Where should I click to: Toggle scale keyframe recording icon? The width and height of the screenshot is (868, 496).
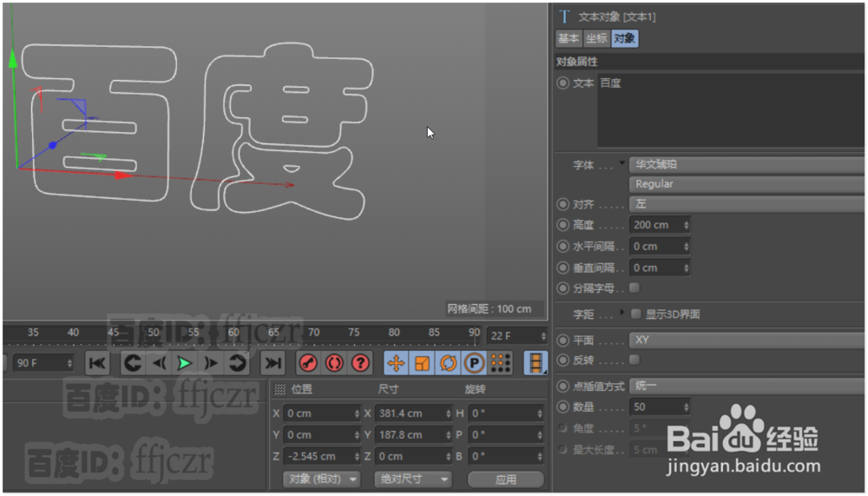tap(423, 364)
